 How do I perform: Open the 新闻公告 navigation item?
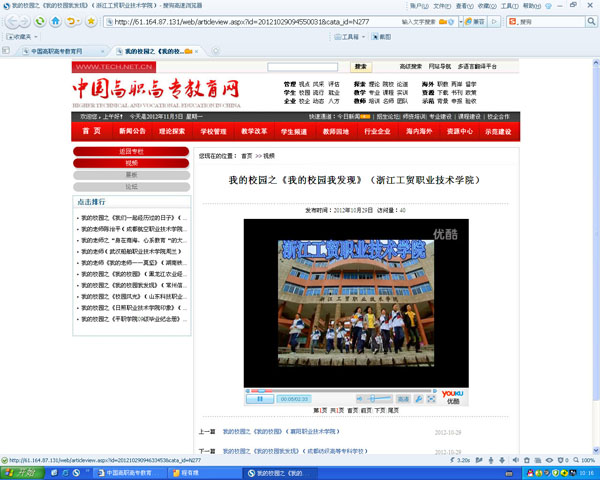(132, 131)
